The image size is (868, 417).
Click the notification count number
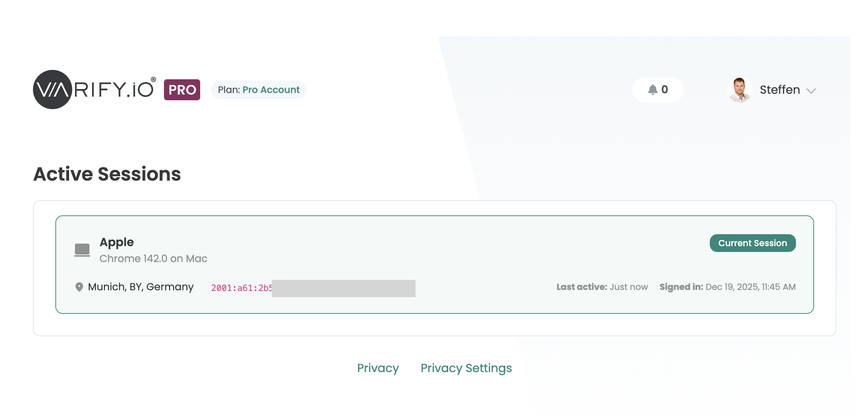tap(665, 89)
